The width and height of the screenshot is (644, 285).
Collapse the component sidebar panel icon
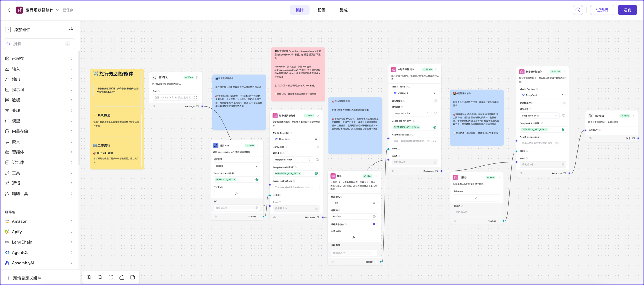pyautogui.click(x=8, y=30)
